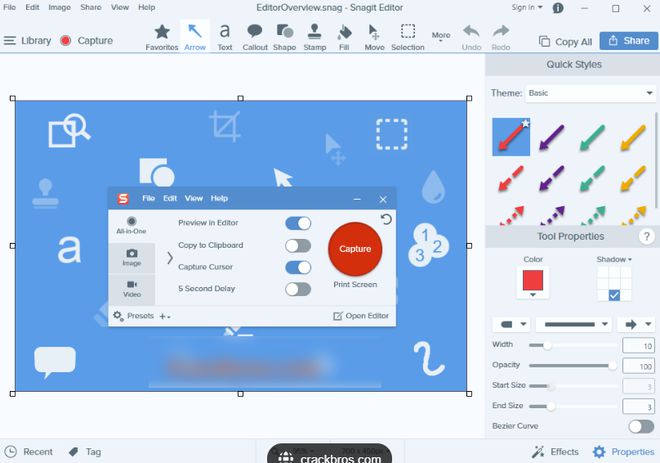Click the Undo arrow
The height and width of the screenshot is (463, 660).
click(471, 37)
